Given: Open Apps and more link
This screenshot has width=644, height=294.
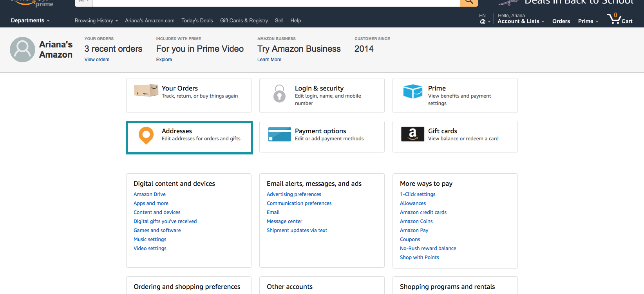Looking at the screenshot, I should (151, 203).
